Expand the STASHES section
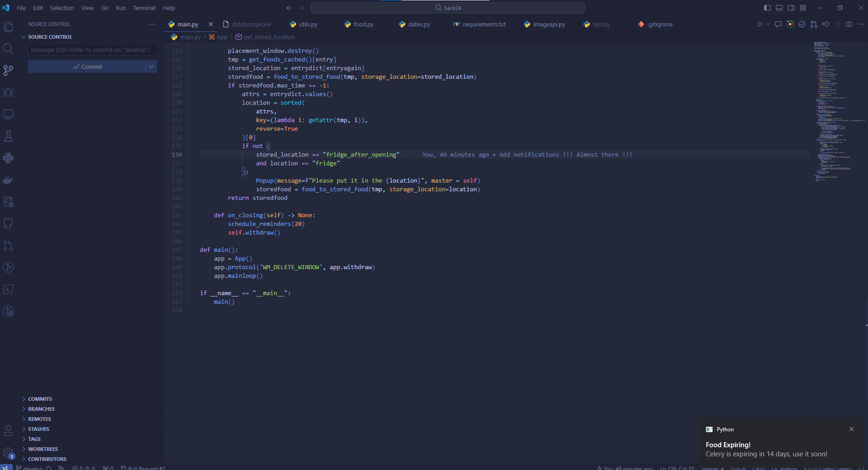868x470 pixels. [x=38, y=429]
